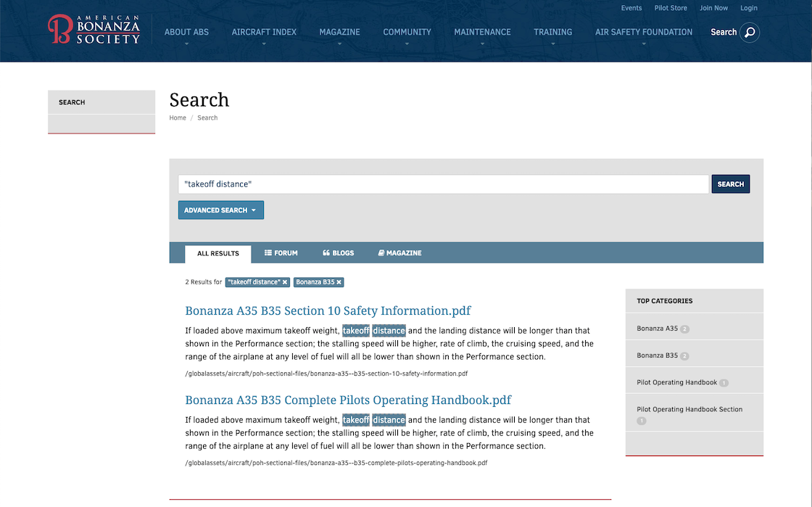Click the Home breadcrumb link
812x507 pixels.
178,118
